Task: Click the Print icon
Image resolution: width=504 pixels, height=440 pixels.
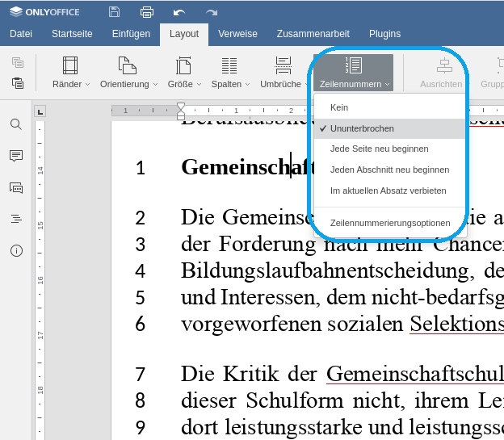Action: (x=147, y=12)
